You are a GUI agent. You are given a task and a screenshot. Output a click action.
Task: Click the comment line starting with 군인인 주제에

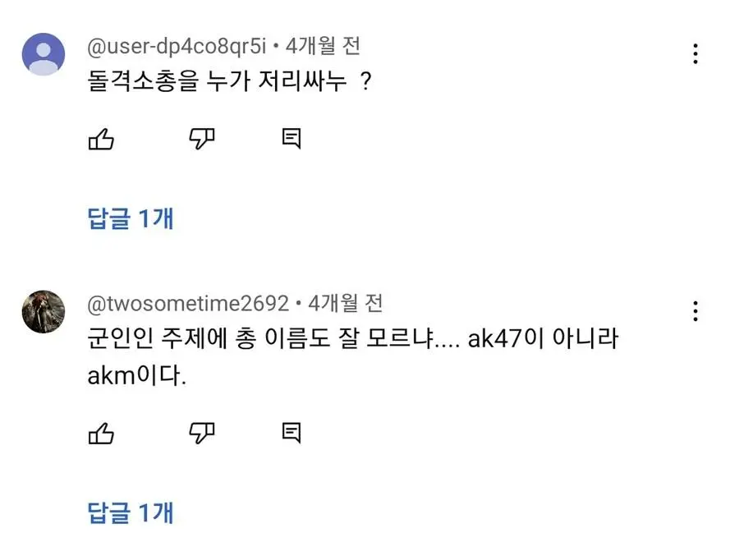coord(271,340)
